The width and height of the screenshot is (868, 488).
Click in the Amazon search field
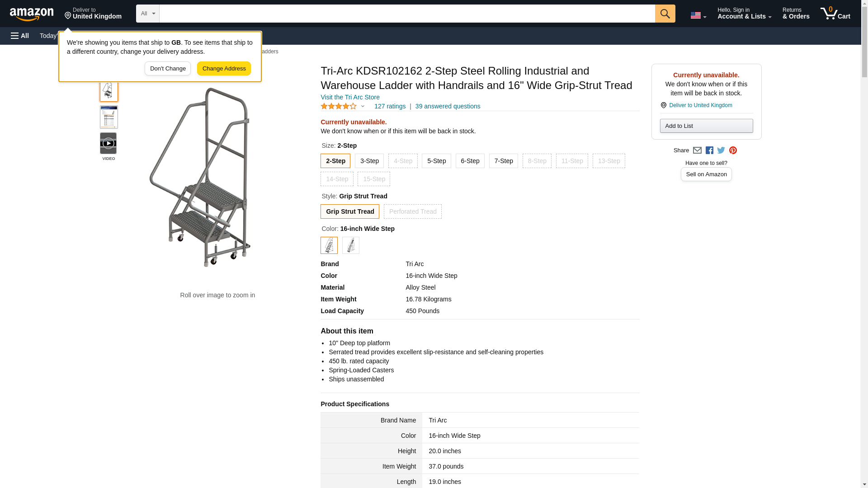coord(407,14)
